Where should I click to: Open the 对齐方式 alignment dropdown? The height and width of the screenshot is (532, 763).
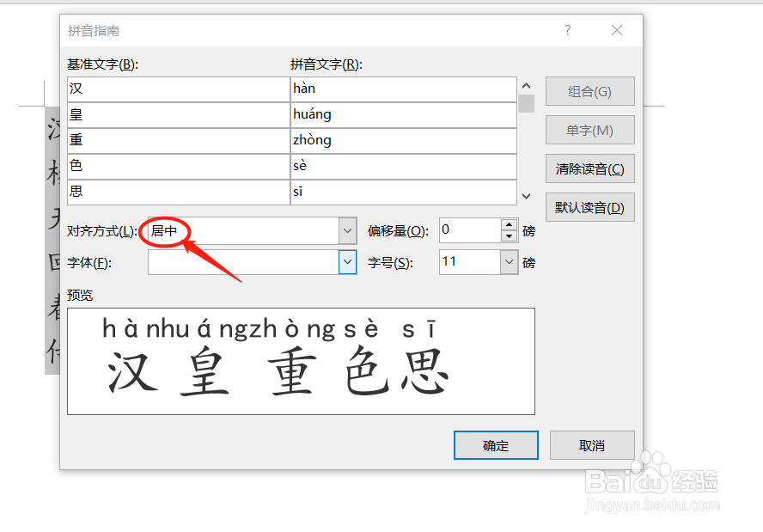click(x=347, y=230)
